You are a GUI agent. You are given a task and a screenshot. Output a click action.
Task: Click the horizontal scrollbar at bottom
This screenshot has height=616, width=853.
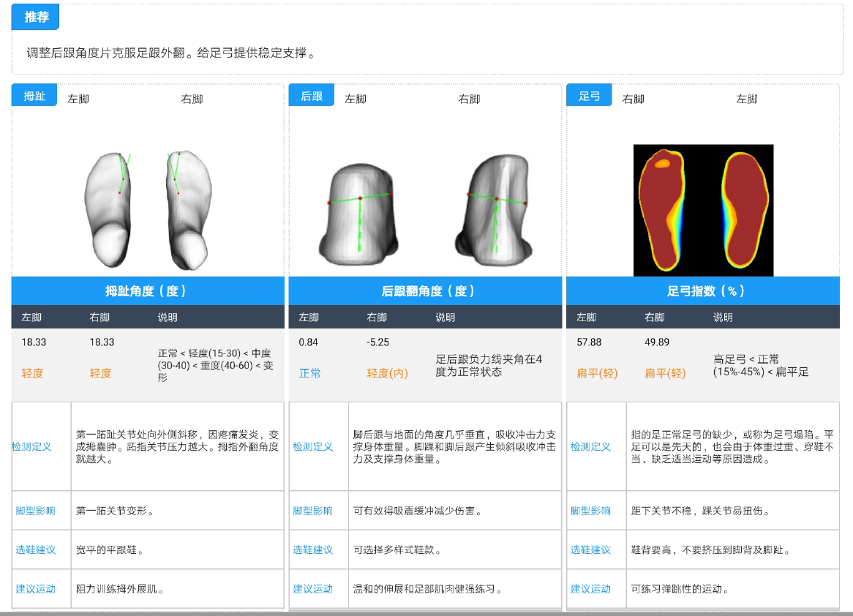(x=426, y=613)
